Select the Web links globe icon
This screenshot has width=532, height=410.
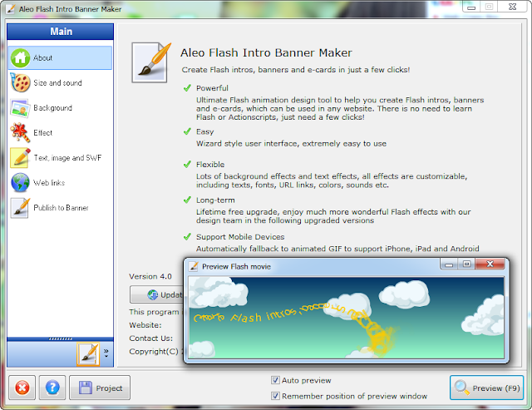[x=20, y=183]
